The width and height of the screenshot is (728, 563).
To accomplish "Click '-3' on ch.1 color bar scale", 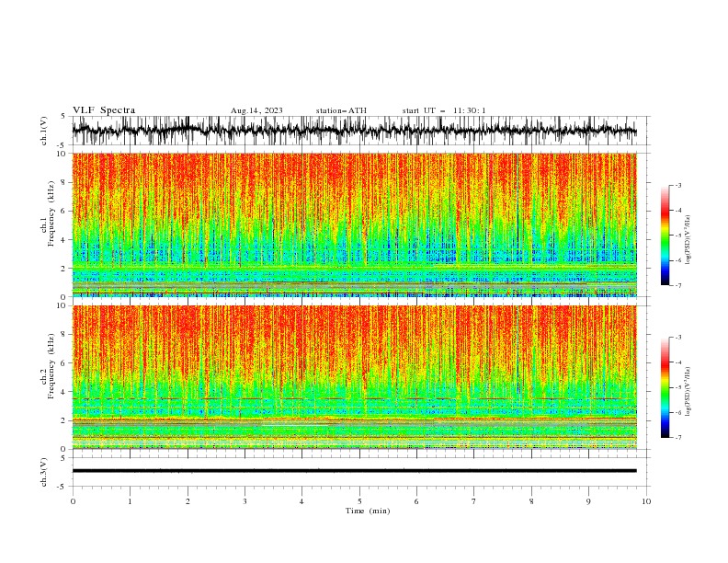I will (678, 185).
